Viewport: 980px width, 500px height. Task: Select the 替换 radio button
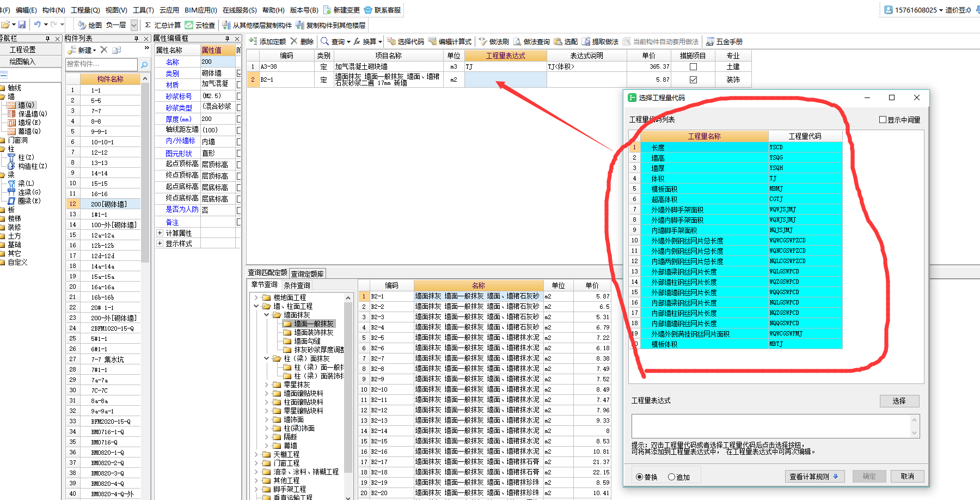(x=639, y=477)
